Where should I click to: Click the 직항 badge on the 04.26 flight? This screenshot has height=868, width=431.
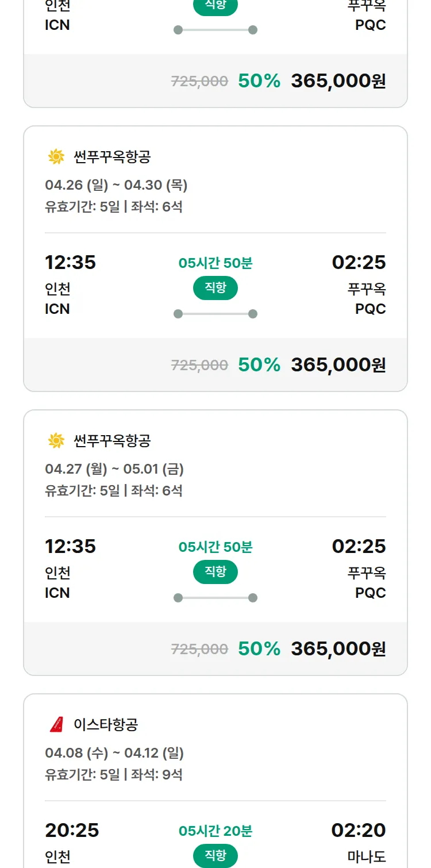click(215, 288)
